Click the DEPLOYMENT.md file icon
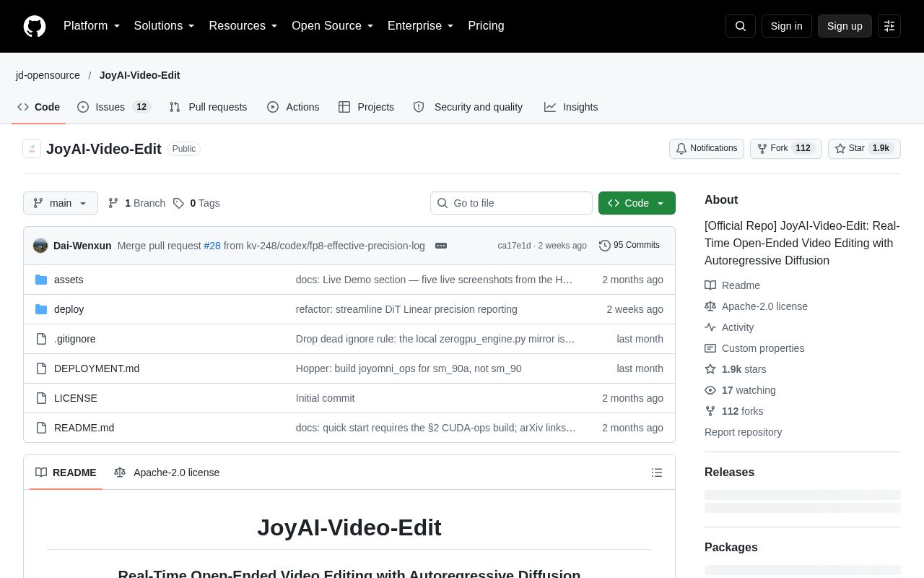The image size is (924, 578). coord(41,368)
